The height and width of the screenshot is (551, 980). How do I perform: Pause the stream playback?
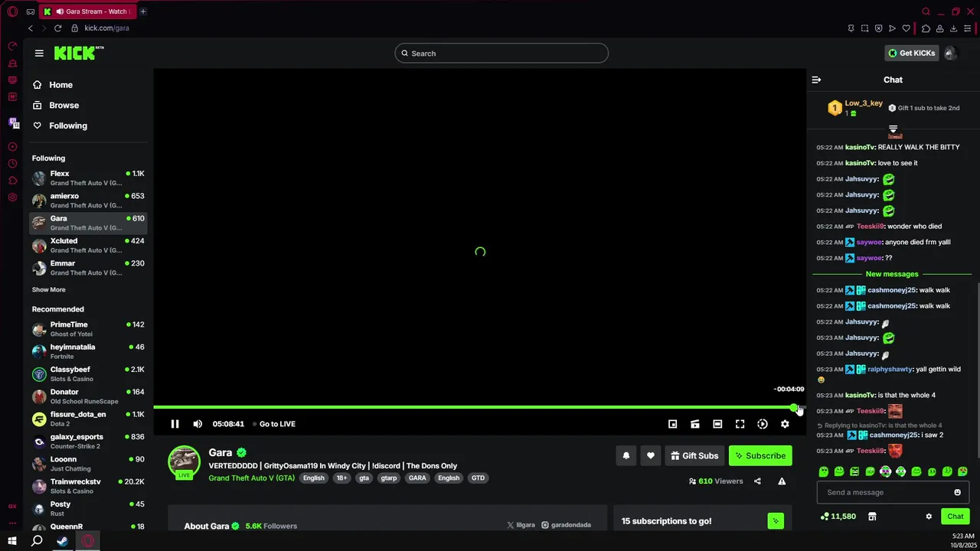(175, 424)
